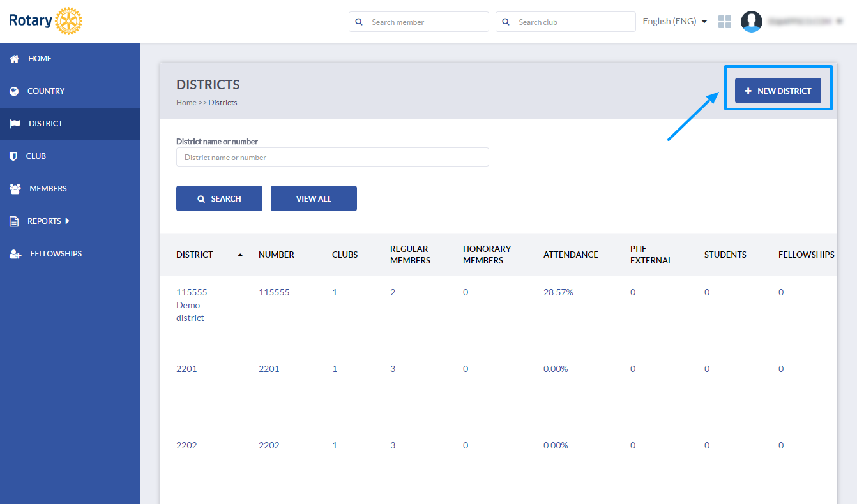
Task: Open district 2201 name link
Action: [186, 369]
